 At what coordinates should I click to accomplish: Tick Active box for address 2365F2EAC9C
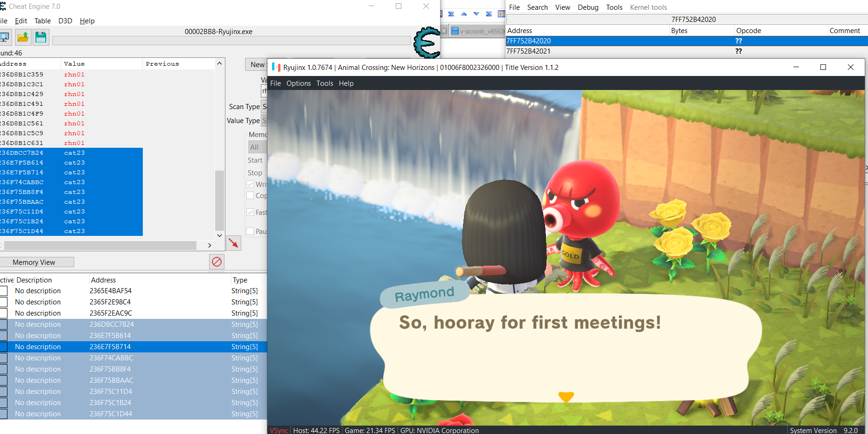pos(3,313)
